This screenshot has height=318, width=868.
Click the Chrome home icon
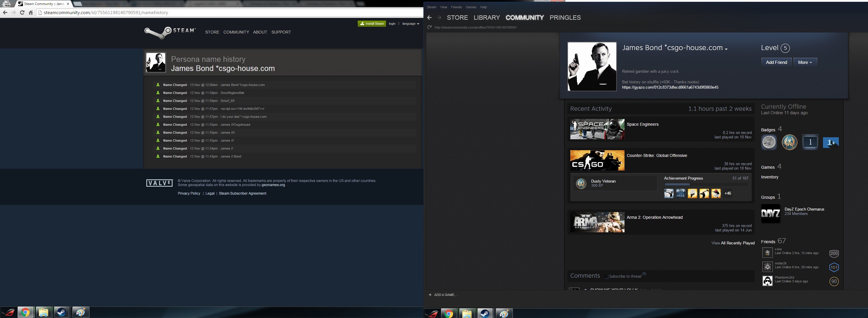(31, 12)
